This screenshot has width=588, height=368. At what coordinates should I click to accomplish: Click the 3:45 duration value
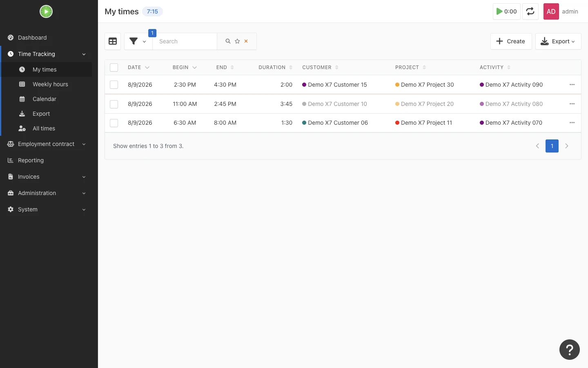(286, 104)
